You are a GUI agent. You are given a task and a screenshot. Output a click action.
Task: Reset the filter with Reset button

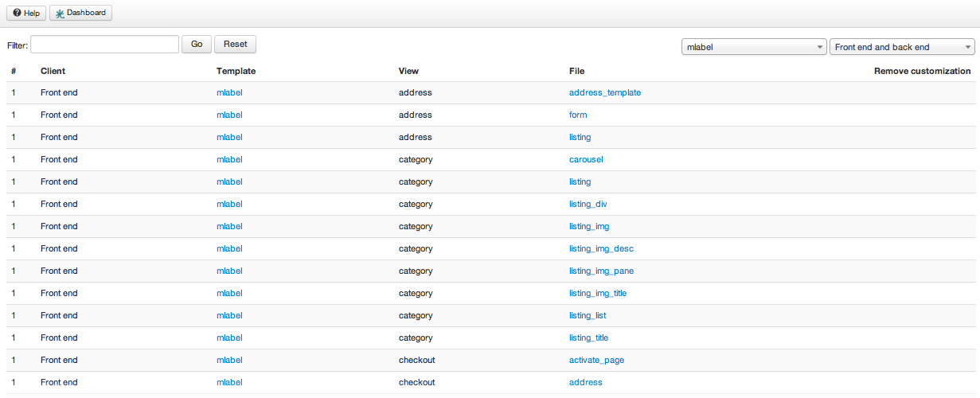pyautogui.click(x=235, y=45)
